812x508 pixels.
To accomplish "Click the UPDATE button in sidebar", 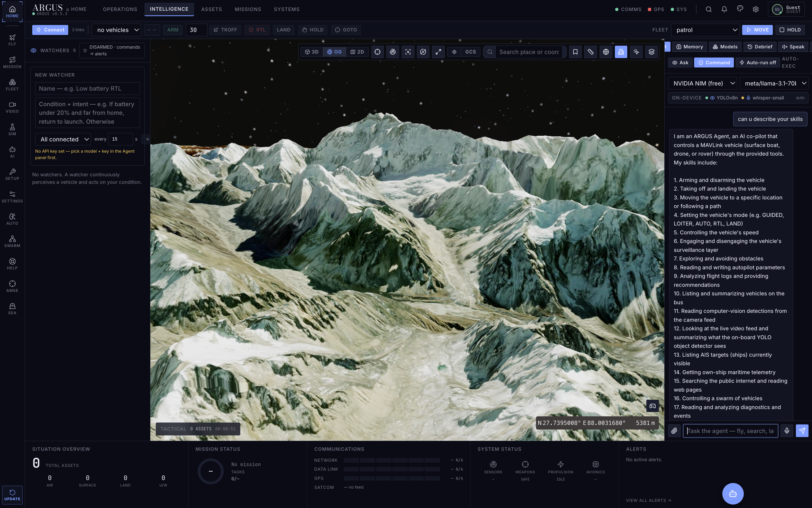I will coord(12,495).
